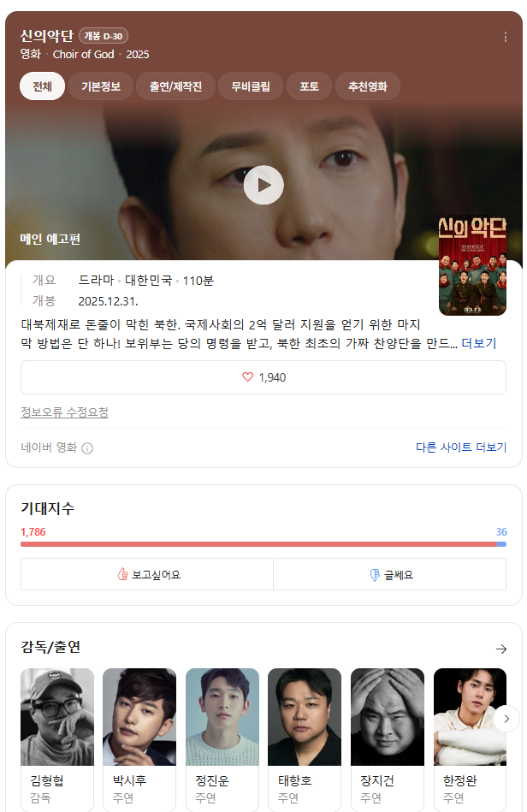Click the 기대지수 expectation bar
The width and height of the screenshot is (527, 812).
point(263,544)
